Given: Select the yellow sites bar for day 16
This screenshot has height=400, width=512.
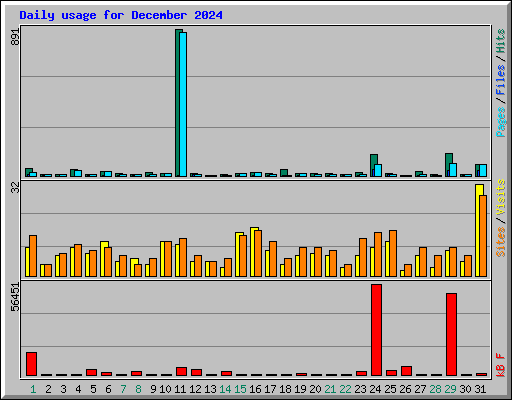Looking at the screenshot, I should coord(254,252).
